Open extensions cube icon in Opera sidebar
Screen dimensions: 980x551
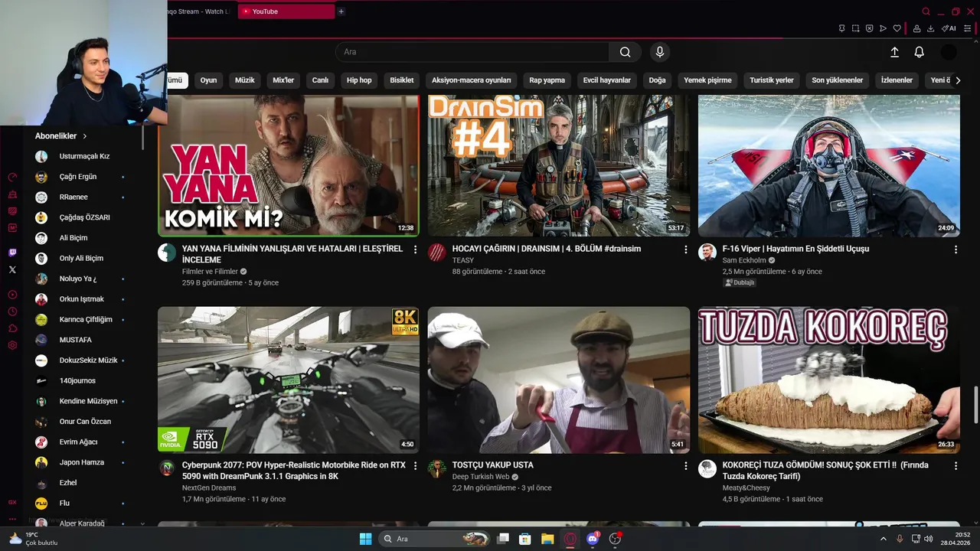click(x=12, y=328)
